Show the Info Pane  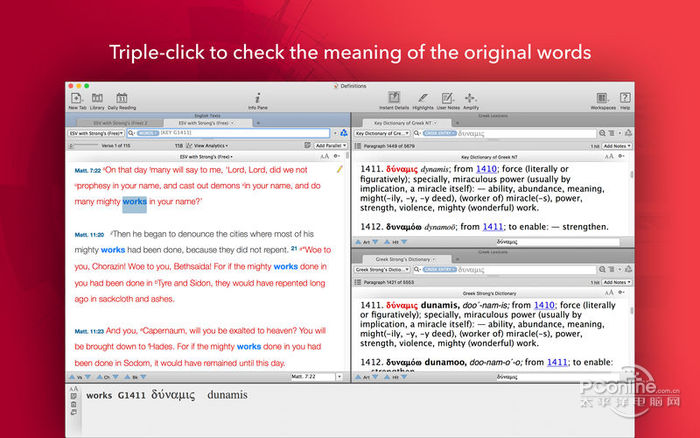click(258, 99)
